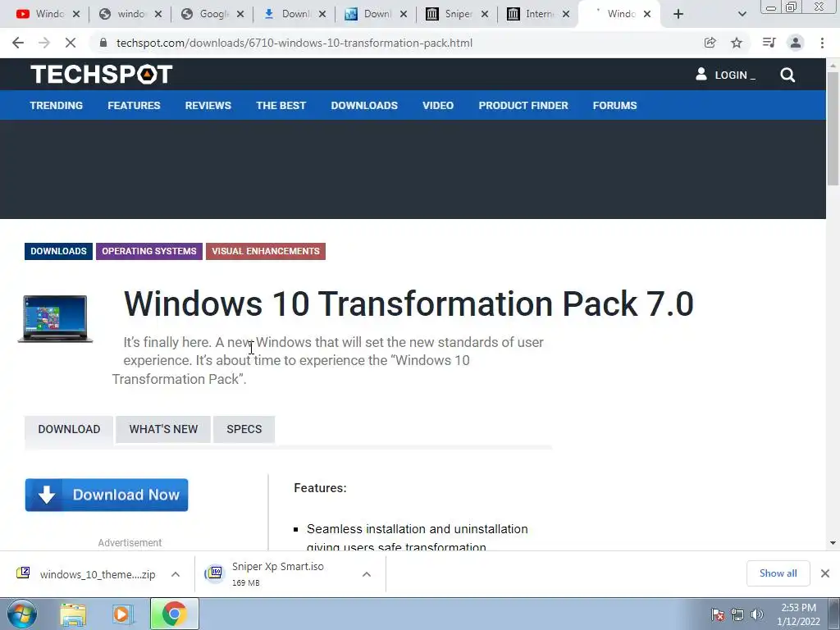
Task: Click the Windows 10 laptop thumbnail
Action: coord(55,319)
